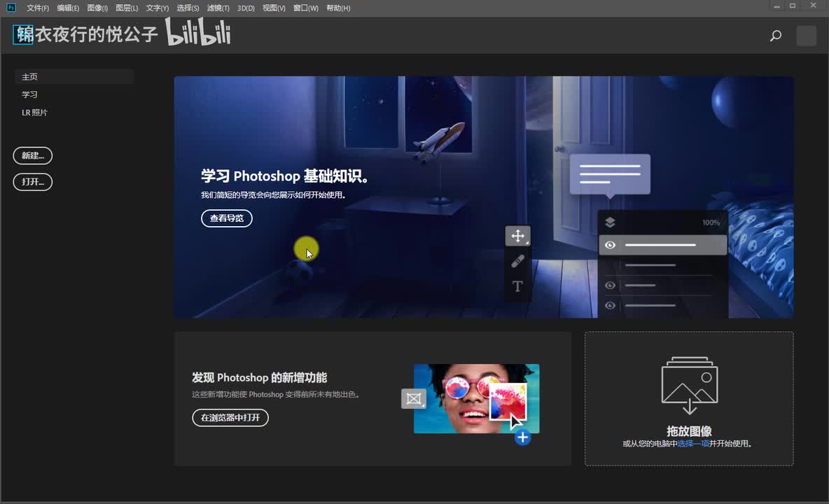The height and width of the screenshot is (504, 829).
Task: Open the 编辑(E) menu
Action: [x=68, y=8]
